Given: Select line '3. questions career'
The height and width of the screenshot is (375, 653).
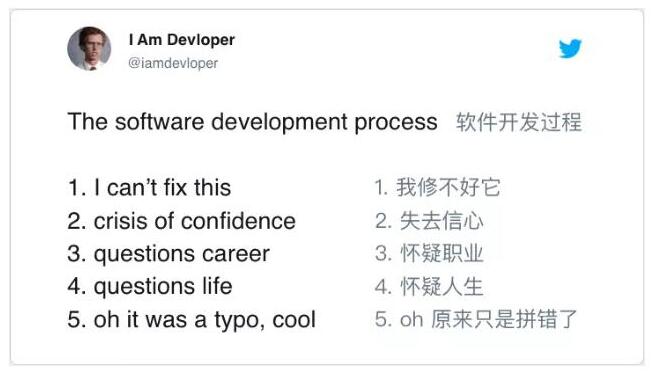Looking at the screenshot, I should click(x=169, y=254).
